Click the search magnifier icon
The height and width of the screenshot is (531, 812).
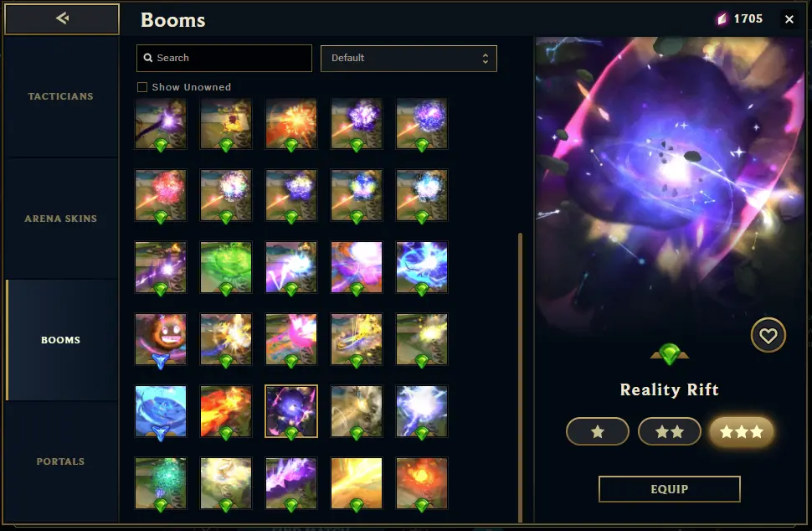tap(148, 58)
